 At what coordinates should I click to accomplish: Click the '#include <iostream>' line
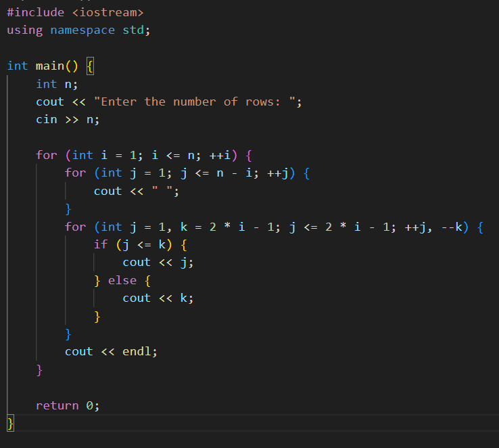pos(76,12)
